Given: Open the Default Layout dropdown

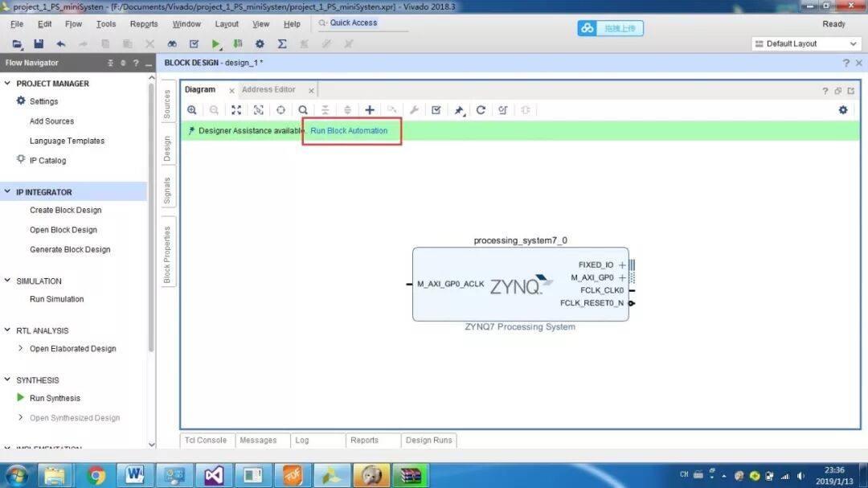Looking at the screenshot, I should (806, 43).
